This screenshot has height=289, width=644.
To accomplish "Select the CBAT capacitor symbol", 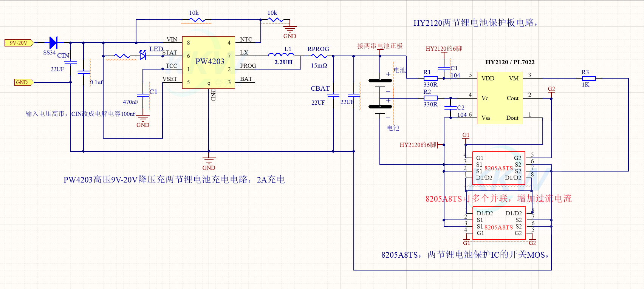I will click(x=333, y=95).
